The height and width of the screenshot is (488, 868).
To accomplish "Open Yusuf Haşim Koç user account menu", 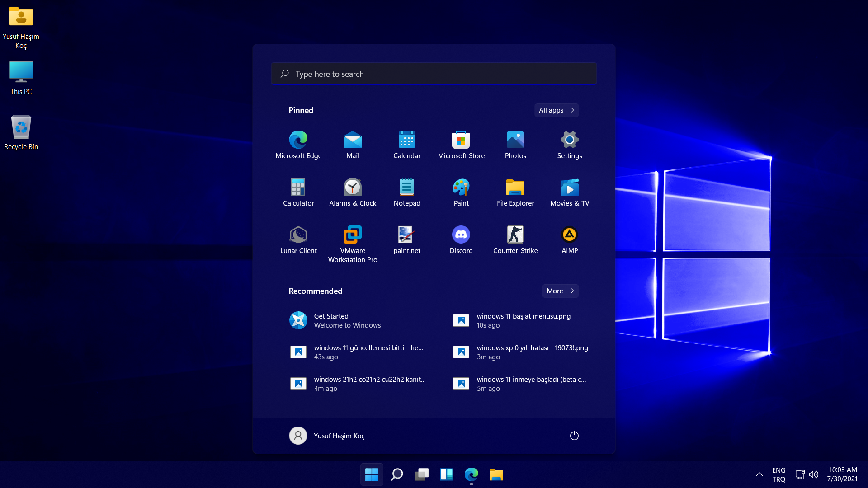I will pos(327,436).
